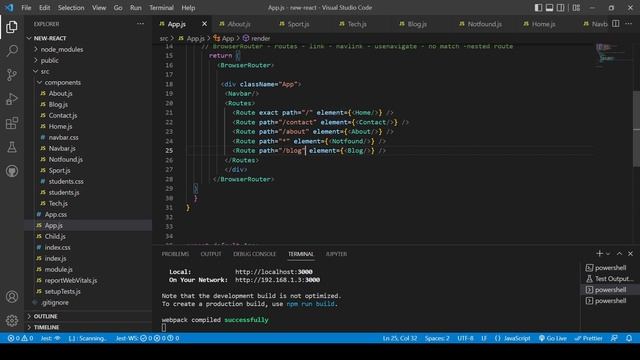Screen dimensions: 640x360
Task: Open Customize Layout icon
Action: (x=576, y=8)
